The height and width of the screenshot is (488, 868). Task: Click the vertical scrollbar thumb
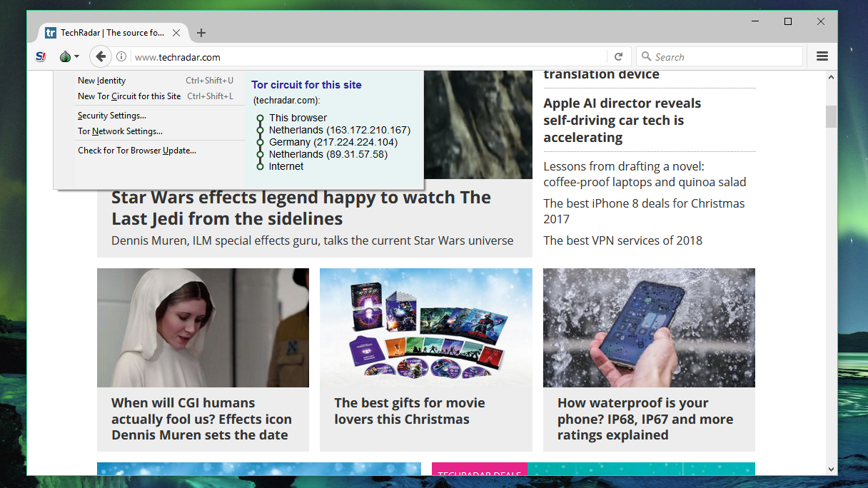pyautogui.click(x=831, y=116)
